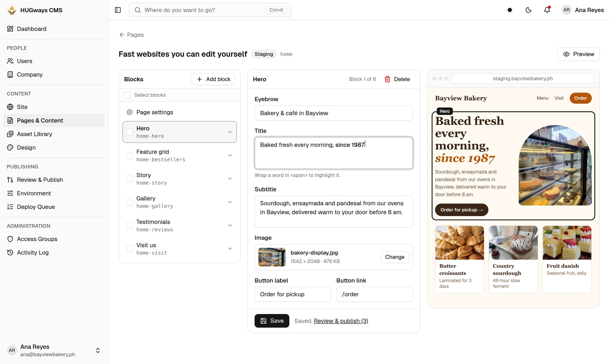Open Dashboard from the sidebar
The image size is (610, 364).
54,29
